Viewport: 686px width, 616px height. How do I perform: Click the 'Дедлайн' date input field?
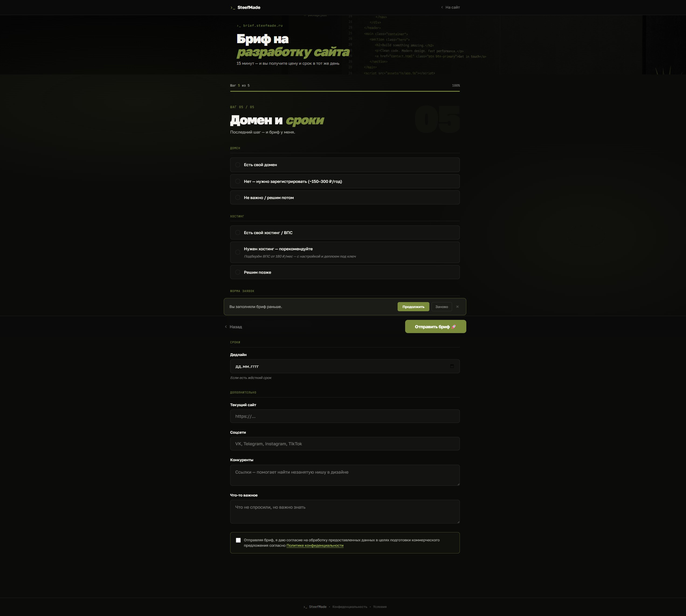(345, 366)
